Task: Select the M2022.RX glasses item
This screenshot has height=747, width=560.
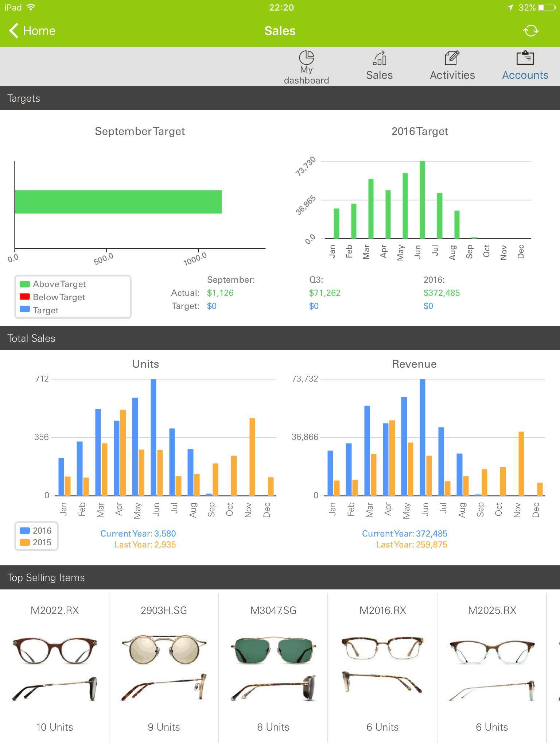Action: 55,667
